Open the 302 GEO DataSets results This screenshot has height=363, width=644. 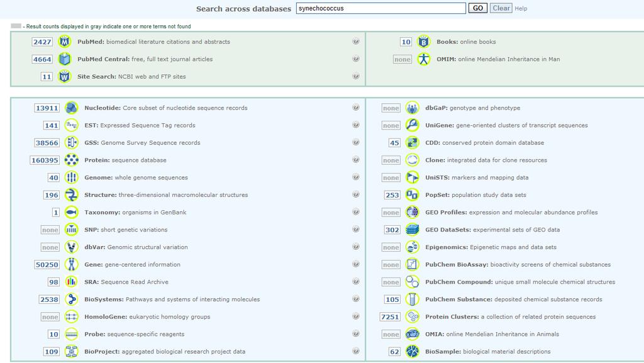(392, 230)
